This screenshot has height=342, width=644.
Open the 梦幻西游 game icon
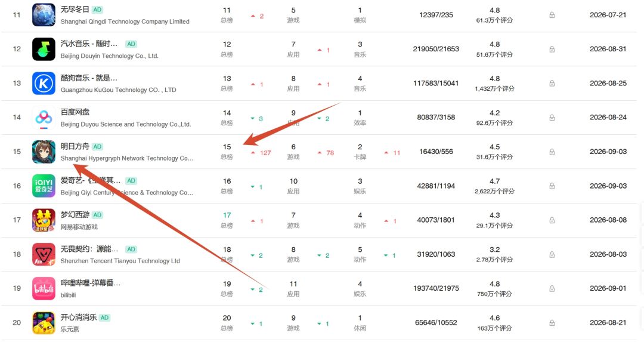(44, 220)
